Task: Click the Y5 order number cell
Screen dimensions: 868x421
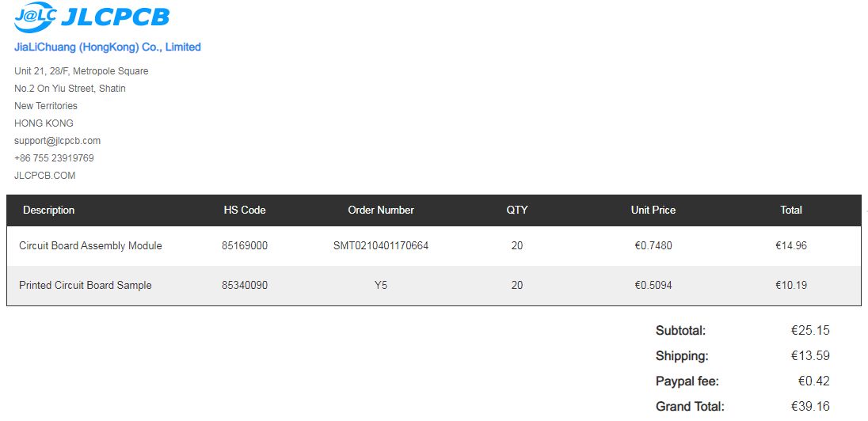Action: coord(381,285)
